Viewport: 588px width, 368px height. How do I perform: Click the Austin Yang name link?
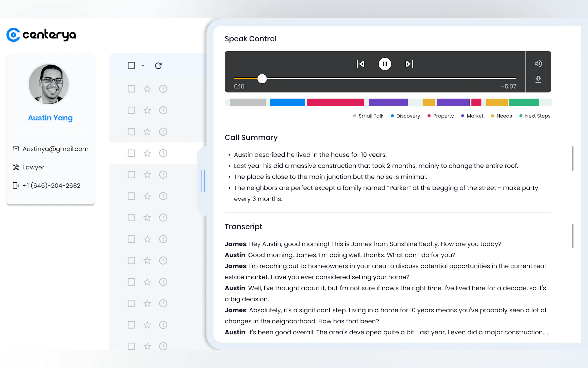[x=50, y=118]
